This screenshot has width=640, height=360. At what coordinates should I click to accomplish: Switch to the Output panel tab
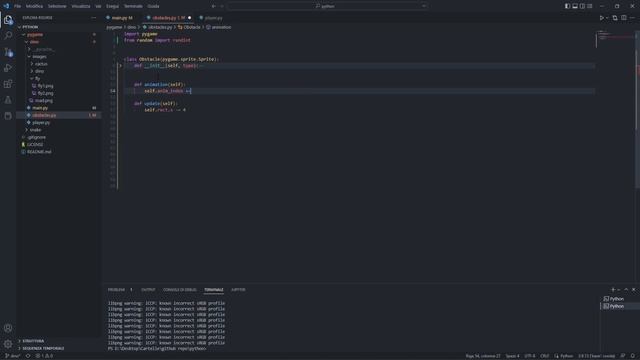[148, 290]
